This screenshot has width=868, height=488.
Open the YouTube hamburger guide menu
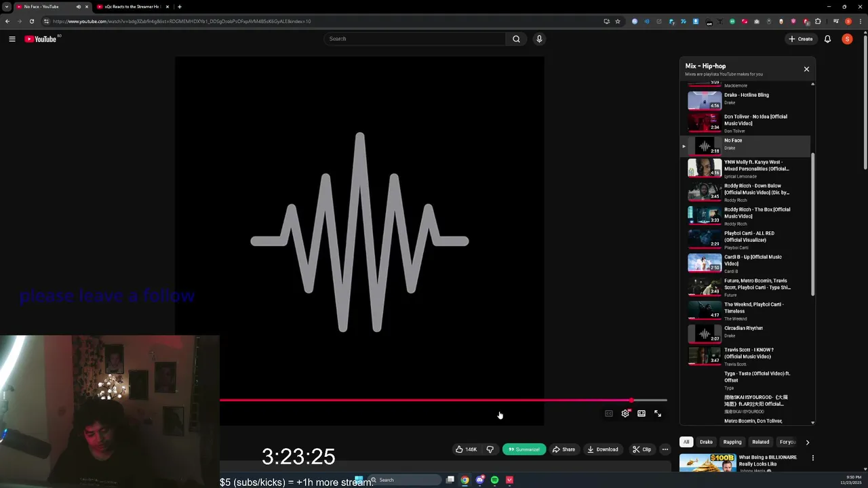pos(12,39)
